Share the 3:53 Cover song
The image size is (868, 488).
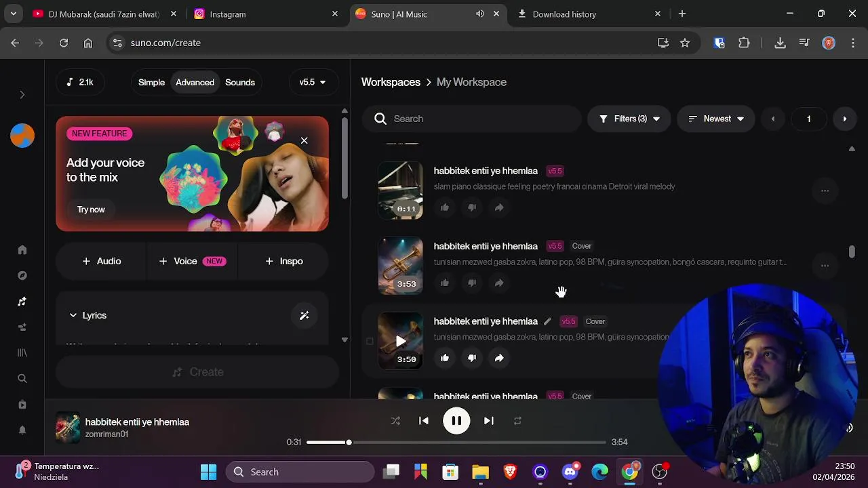499,283
